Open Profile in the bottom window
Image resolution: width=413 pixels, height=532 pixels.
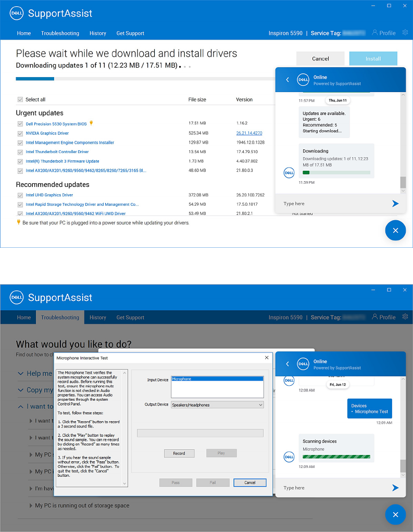(x=384, y=317)
